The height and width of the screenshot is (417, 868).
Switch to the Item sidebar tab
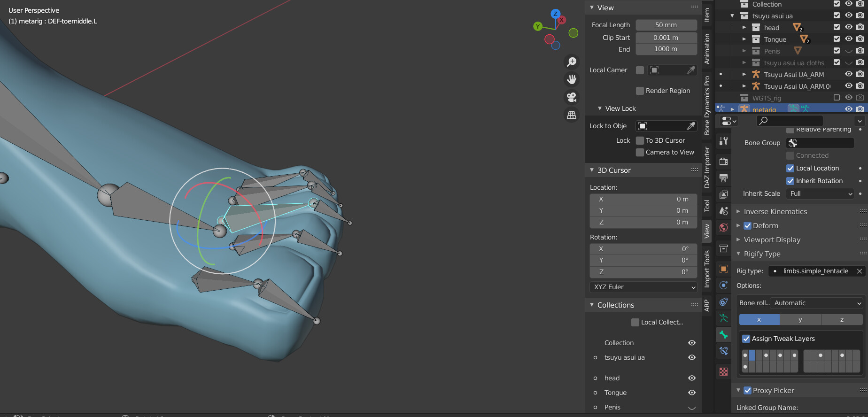point(707,15)
